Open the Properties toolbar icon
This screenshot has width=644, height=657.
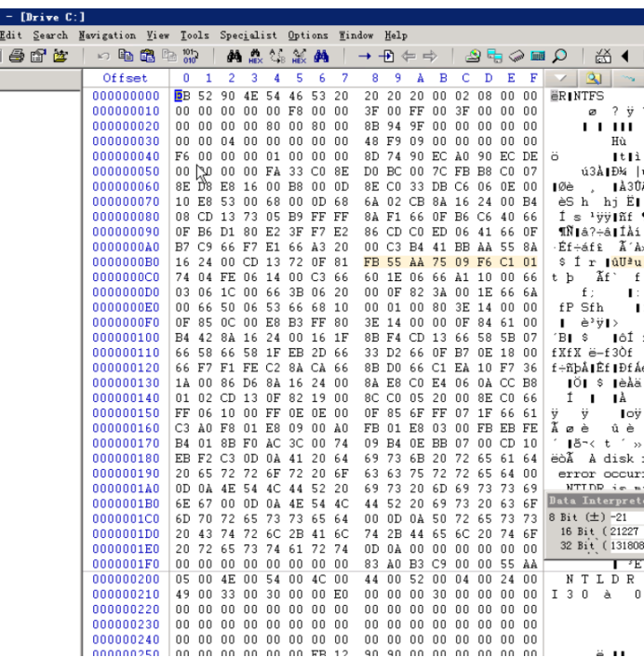click(38, 56)
